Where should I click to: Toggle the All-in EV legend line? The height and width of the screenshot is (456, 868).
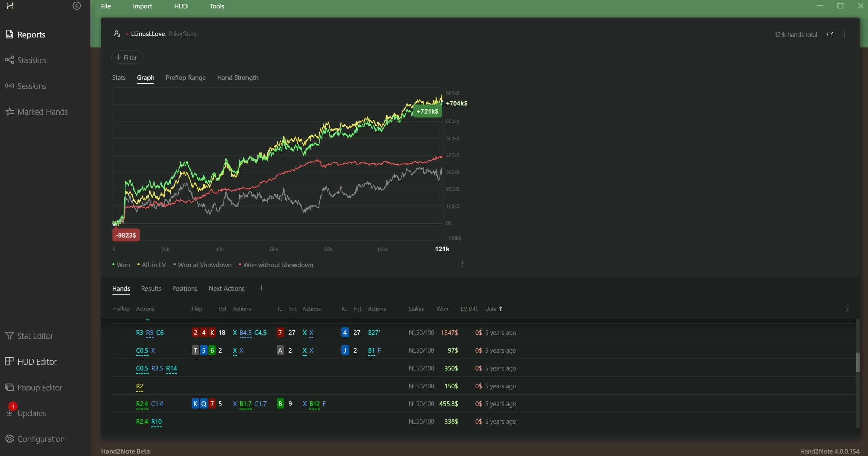153,265
